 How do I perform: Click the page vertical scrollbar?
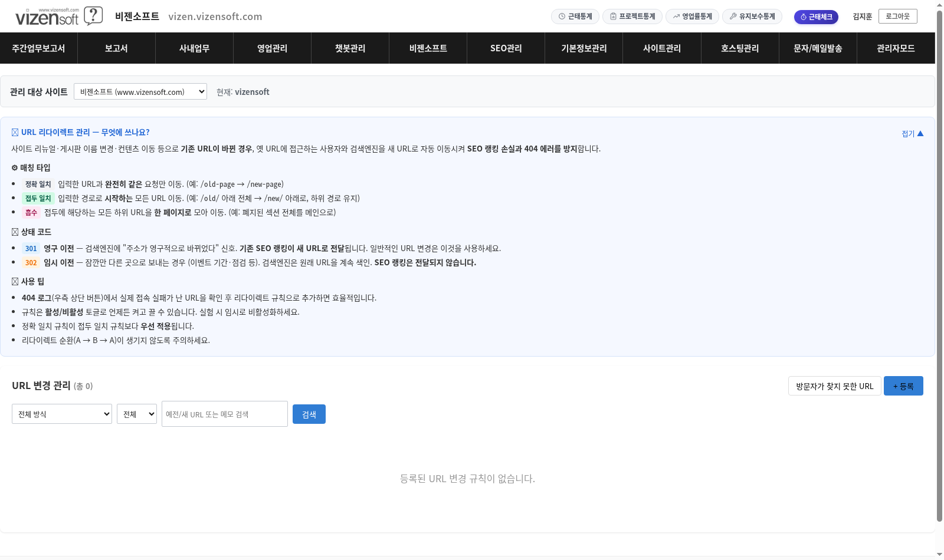(x=939, y=265)
